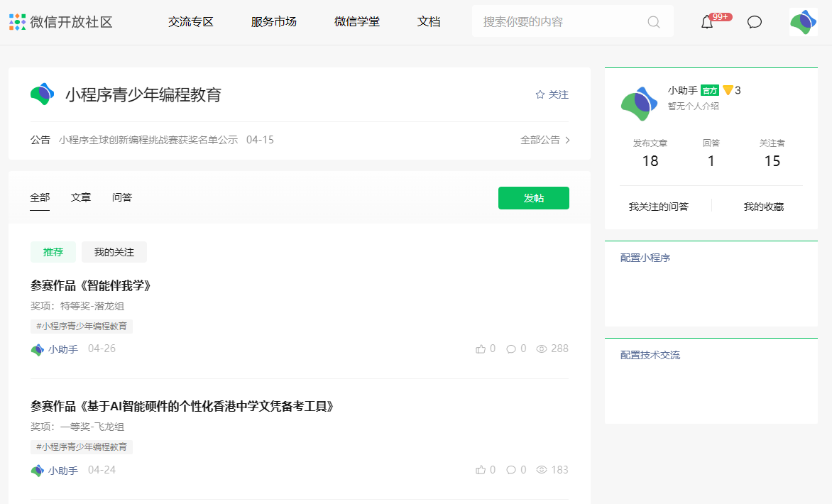Image resolution: width=832 pixels, height=504 pixels.
Task: Select the 我的关注 filter
Action: coord(114,252)
